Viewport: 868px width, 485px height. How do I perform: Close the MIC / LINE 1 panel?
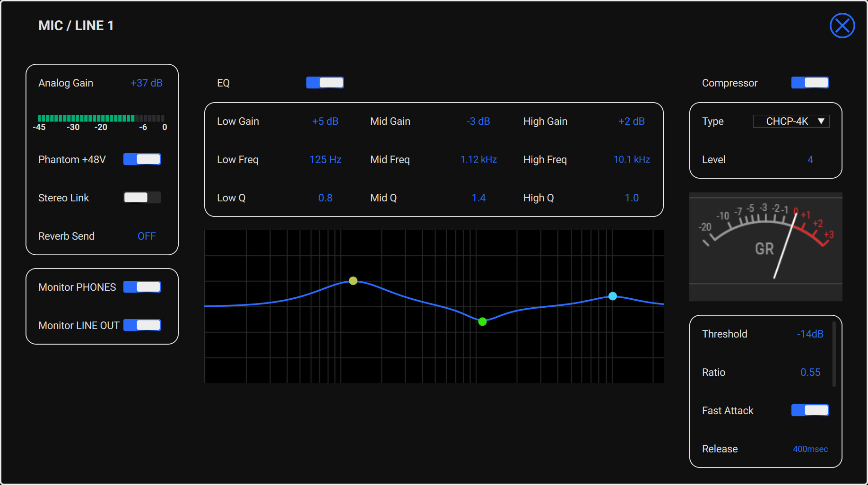click(842, 26)
